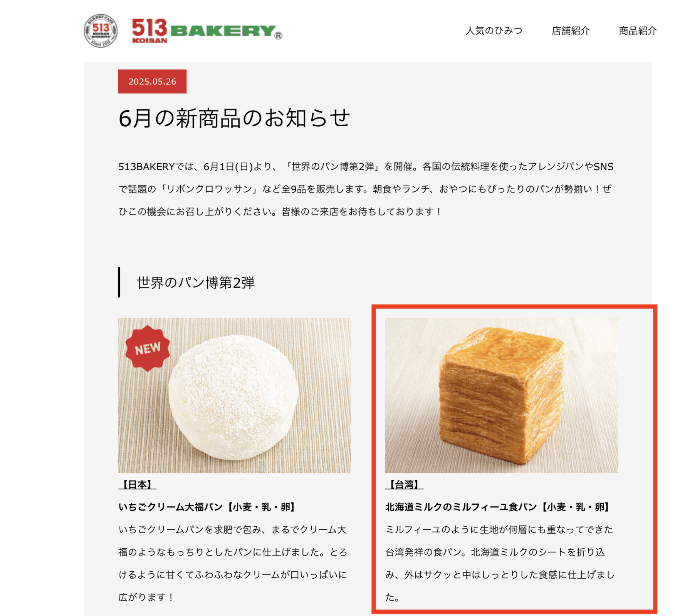The width and height of the screenshot is (675, 616).
Task: Click the daifuku bread description text
Action: (x=233, y=563)
